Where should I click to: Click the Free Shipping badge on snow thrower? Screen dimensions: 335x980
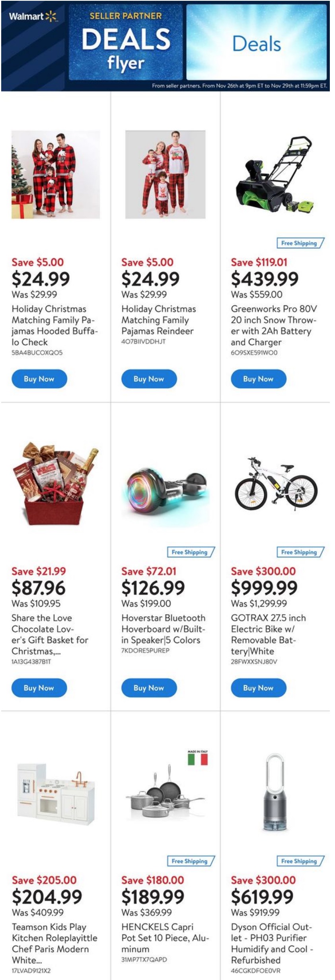tap(300, 243)
